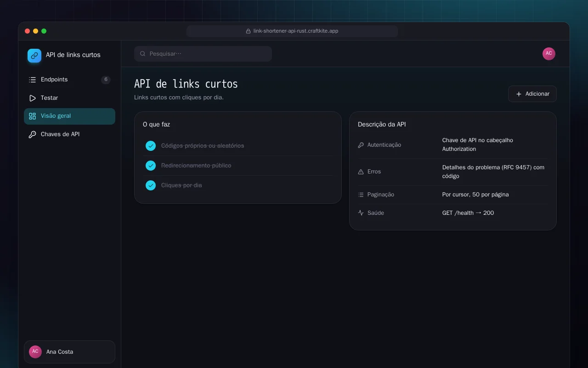The width and height of the screenshot is (588, 368).
Task: Click Ana Costa's avatar in sidebar
Action: 35,352
